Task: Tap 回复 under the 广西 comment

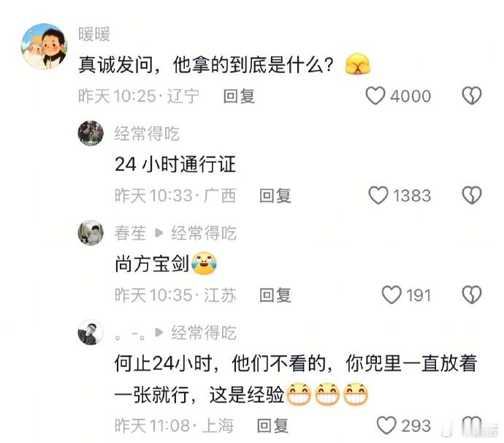Action: point(275,196)
